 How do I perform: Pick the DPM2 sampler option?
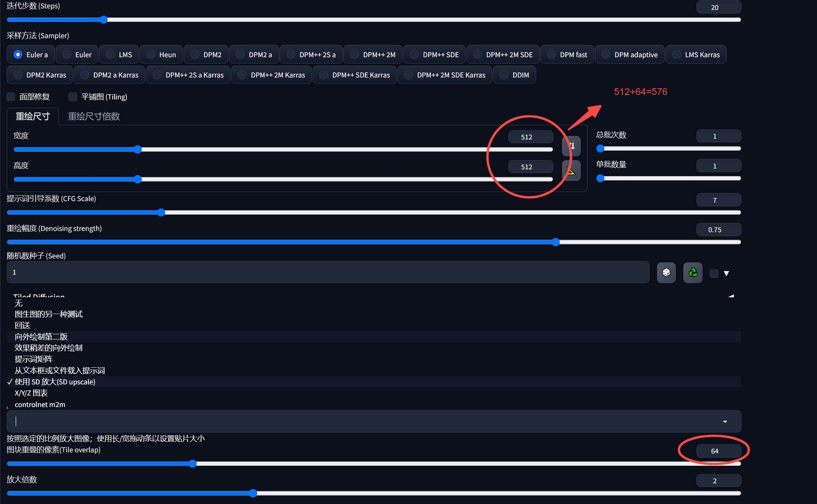click(x=206, y=54)
